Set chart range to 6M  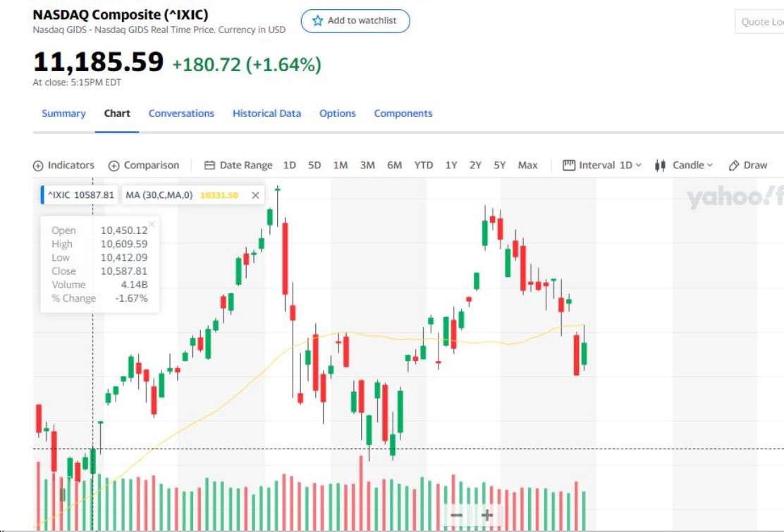coord(395,166)
